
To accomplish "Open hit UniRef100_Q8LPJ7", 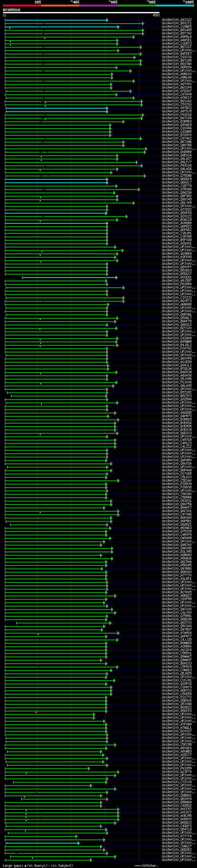I will 177,162.
